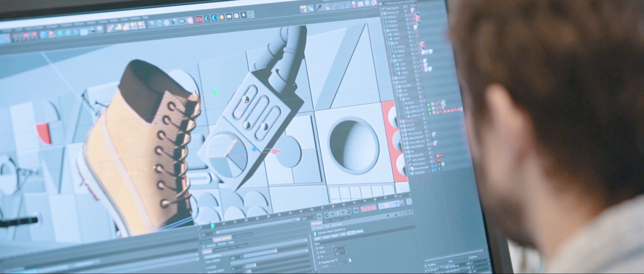Click the blue Z-axis handle in viewport
The width and height of the screenshot is (644, 274).
coord(255,149)
